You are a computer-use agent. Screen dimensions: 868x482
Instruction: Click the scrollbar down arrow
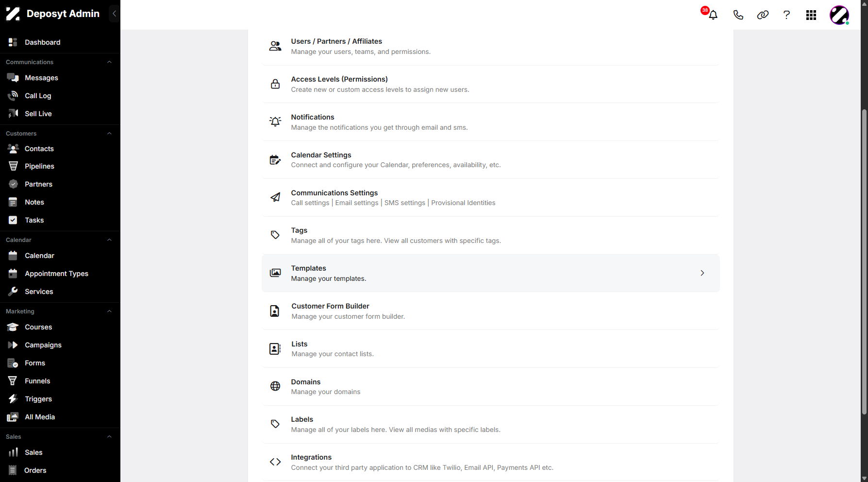point(864,479)
